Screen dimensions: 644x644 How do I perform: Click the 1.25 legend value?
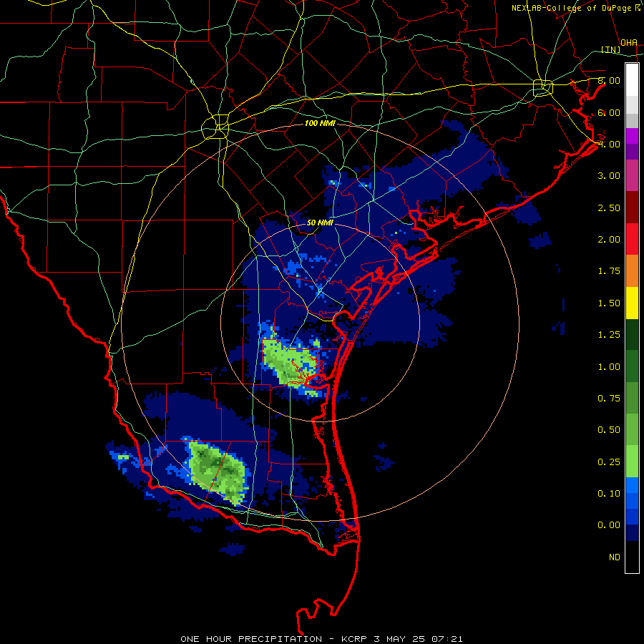[x=609, y=335]
